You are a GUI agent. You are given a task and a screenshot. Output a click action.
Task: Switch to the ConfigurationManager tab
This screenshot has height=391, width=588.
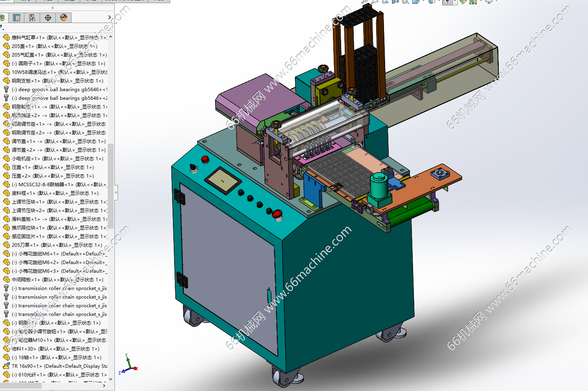[32, 18]
